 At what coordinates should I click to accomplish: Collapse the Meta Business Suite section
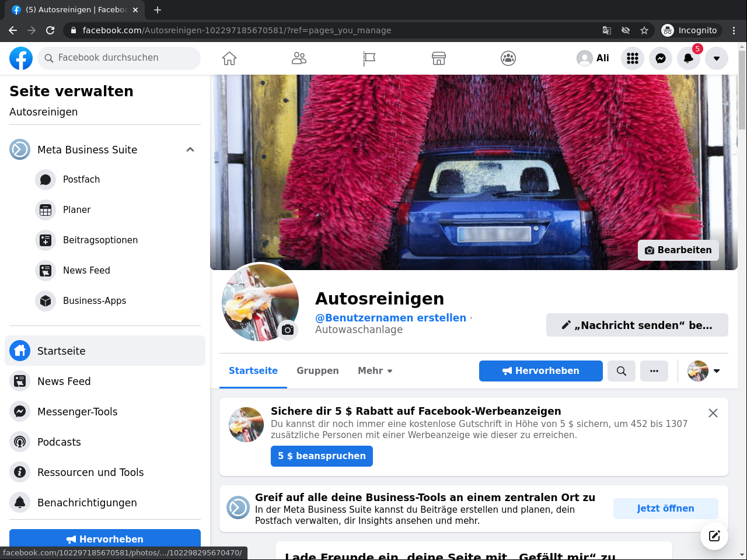click(x=190, y=150)
